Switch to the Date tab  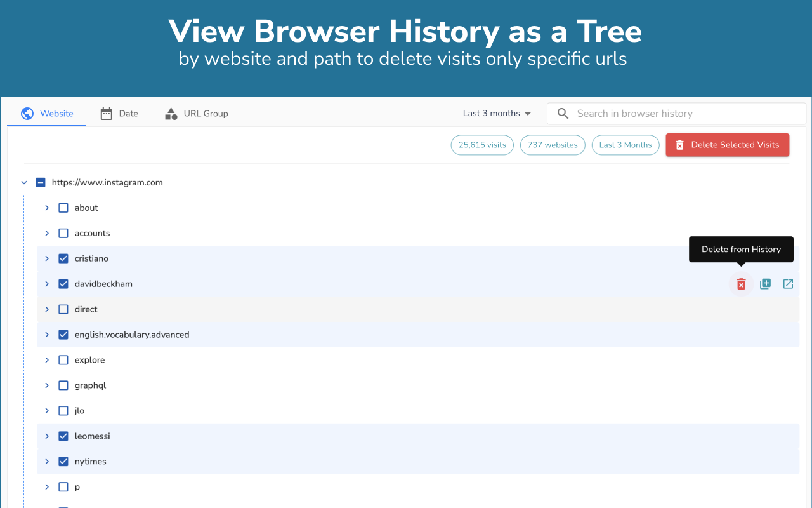click(119, 114)
